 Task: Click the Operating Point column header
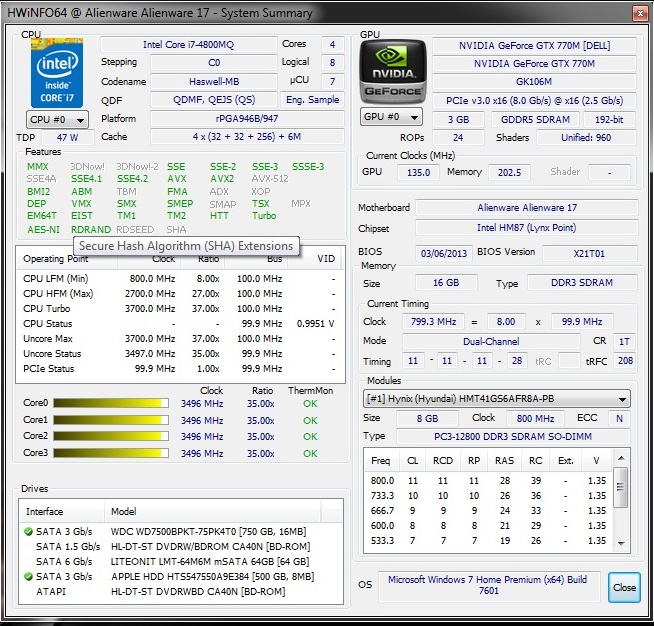coord(68,259)
